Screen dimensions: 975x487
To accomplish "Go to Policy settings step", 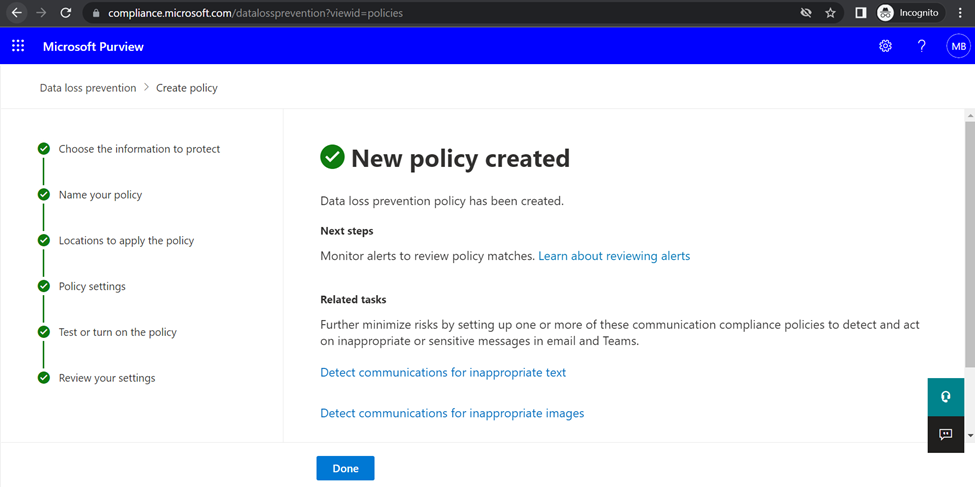I will tap(92, 286).
